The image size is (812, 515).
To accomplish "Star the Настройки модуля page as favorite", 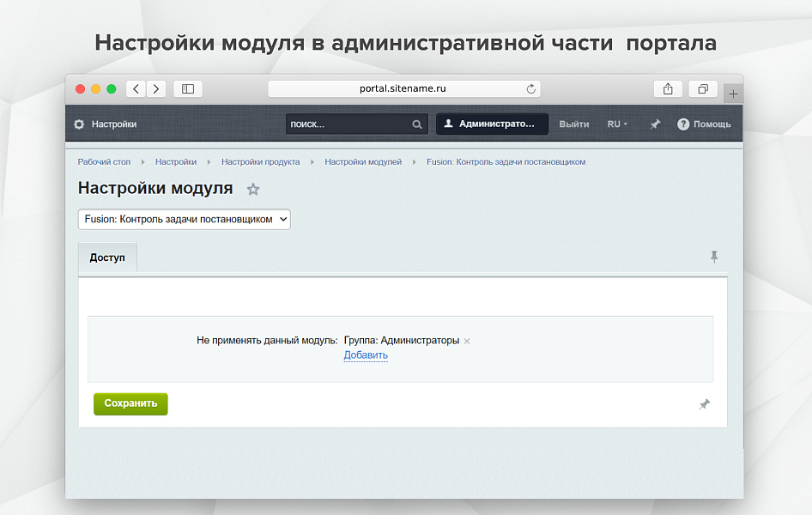I will 253,189.
